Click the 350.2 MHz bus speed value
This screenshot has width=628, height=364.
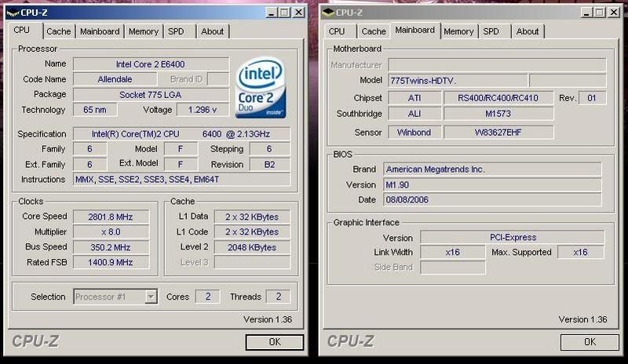click(111, 247)
